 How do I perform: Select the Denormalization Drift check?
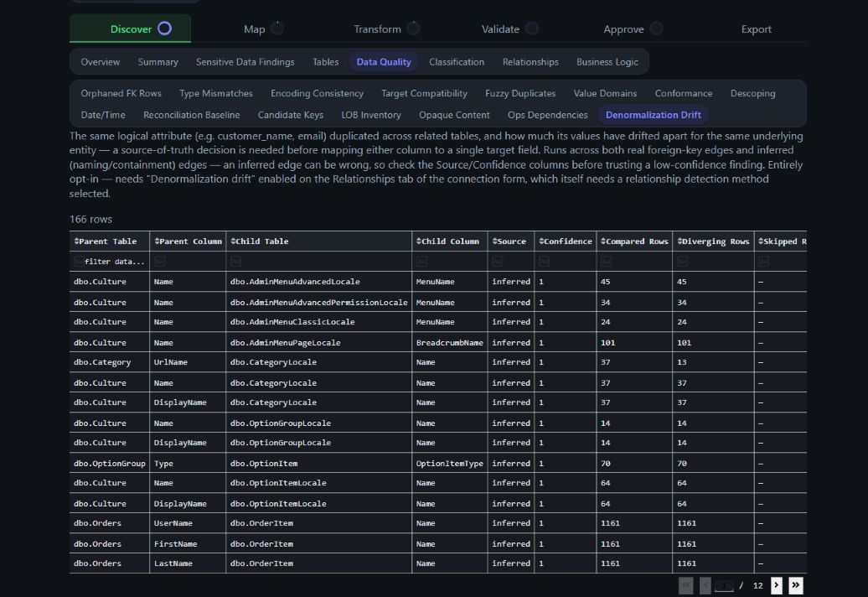pos(654,115)
